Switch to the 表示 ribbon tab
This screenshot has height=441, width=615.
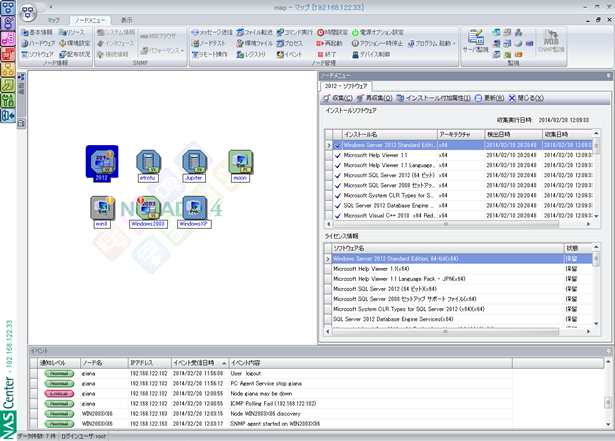pos(126,20)
